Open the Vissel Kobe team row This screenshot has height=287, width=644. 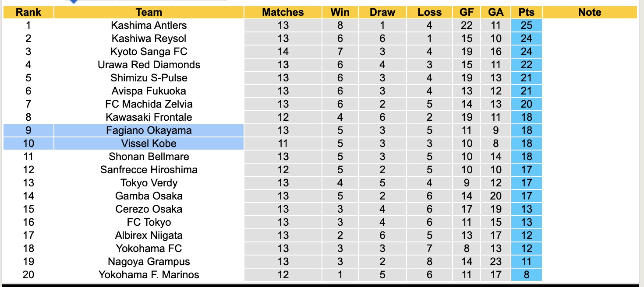pos(149,143)
